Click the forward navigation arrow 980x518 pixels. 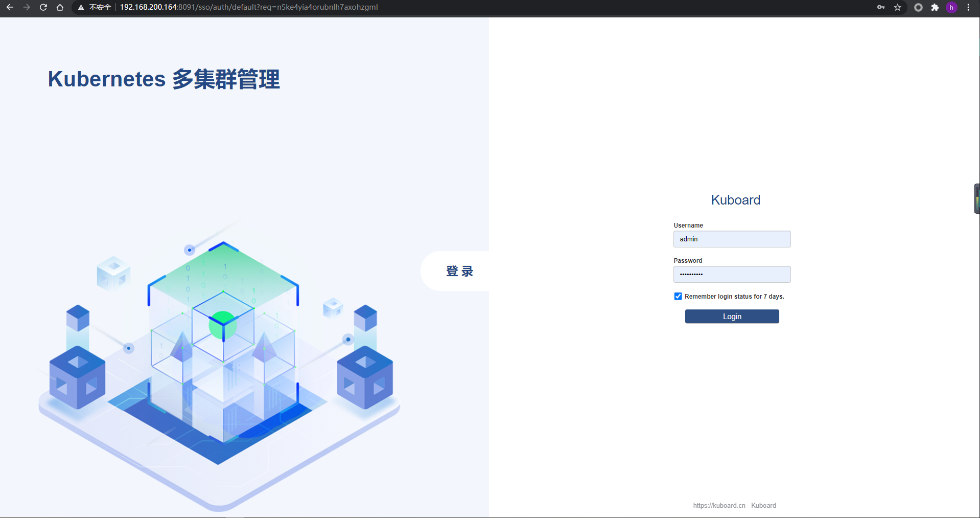(x=27, y=7)
